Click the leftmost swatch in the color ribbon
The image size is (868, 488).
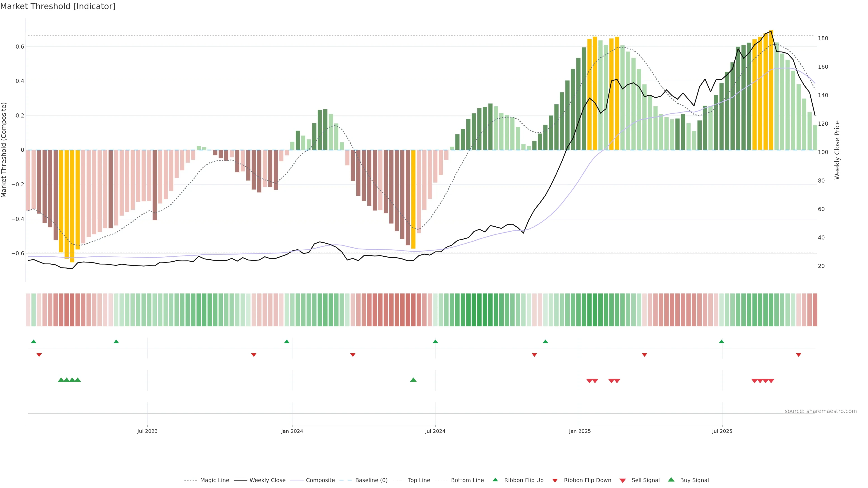28,310
